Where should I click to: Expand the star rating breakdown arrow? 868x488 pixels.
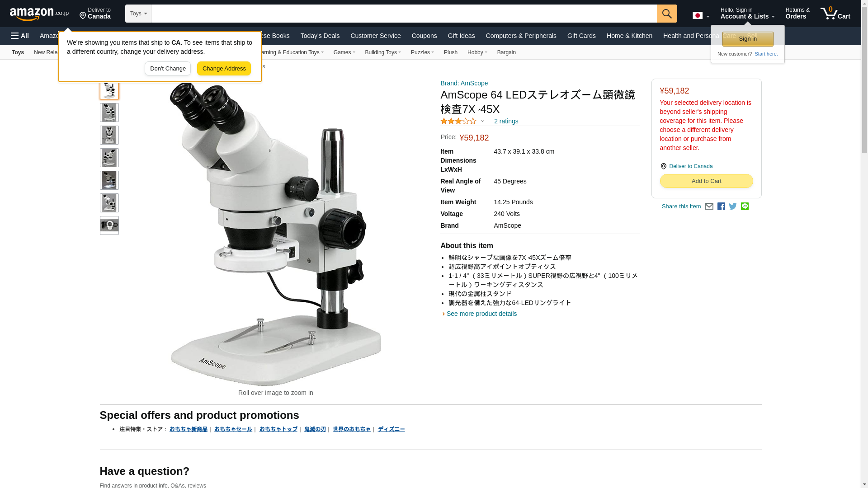click(x=482, y=121)
